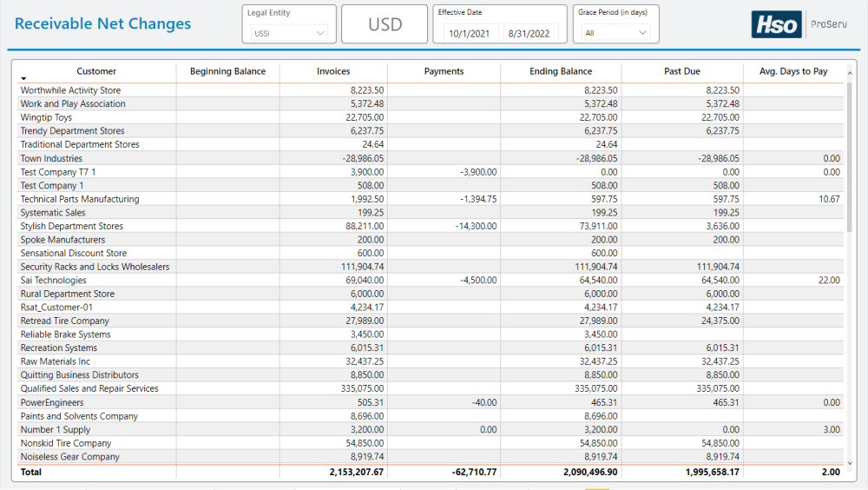
Task: Expand the Grace Period dropdown
Action: pos(616,33)
